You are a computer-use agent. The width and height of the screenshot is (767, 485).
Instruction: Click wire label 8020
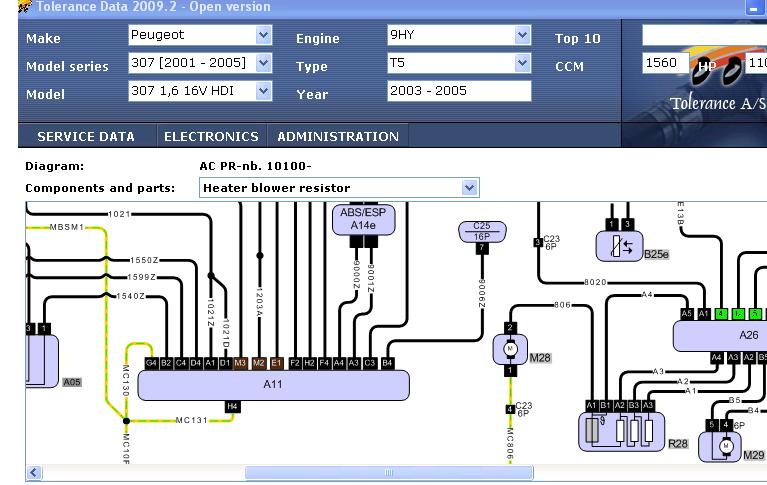595,282
